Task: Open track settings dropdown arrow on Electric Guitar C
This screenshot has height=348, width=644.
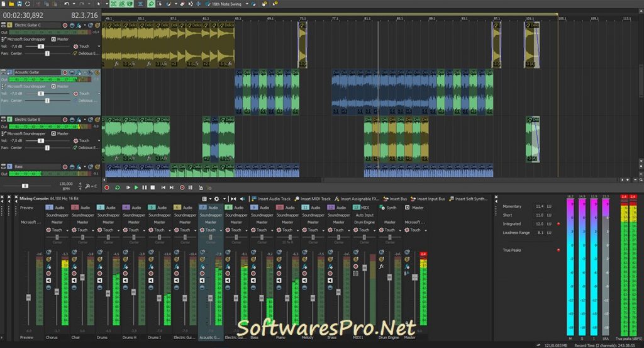Action: 85,25
